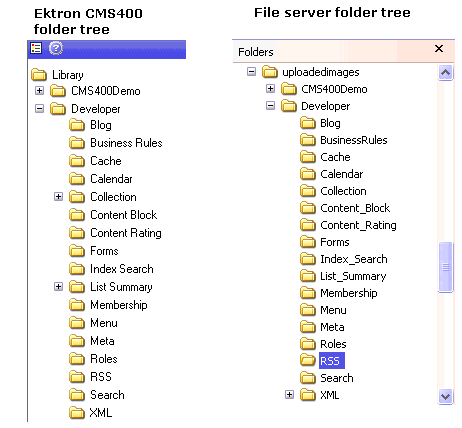
Task: Click the scrollbar thumb in Folders pane
Action: pyautogui.click(x=446, y=267)
